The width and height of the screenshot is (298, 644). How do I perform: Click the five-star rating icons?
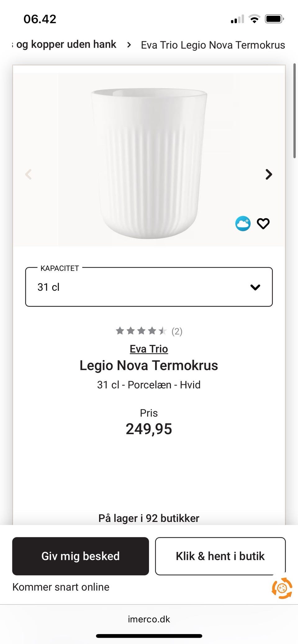[x=141, y=331]
